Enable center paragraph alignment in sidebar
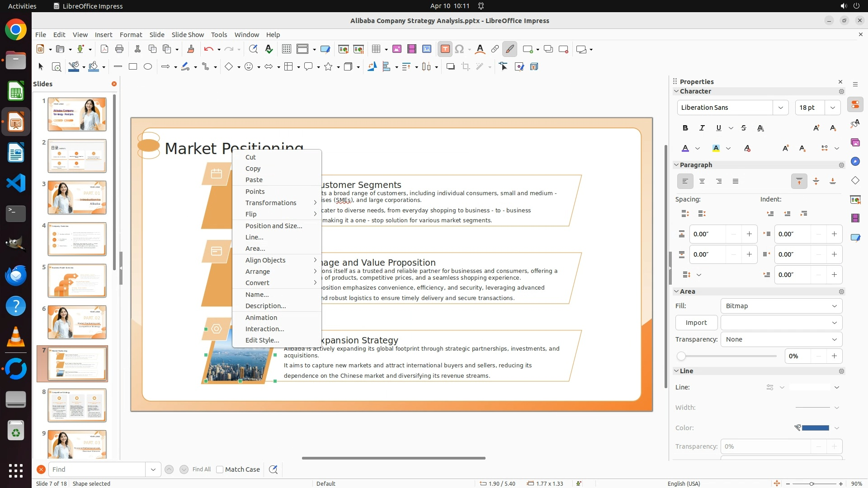 coord(702,181)
